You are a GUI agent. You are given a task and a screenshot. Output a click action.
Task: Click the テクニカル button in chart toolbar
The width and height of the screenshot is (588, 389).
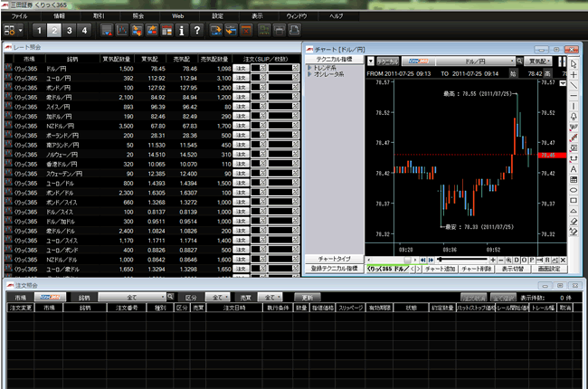387,62
